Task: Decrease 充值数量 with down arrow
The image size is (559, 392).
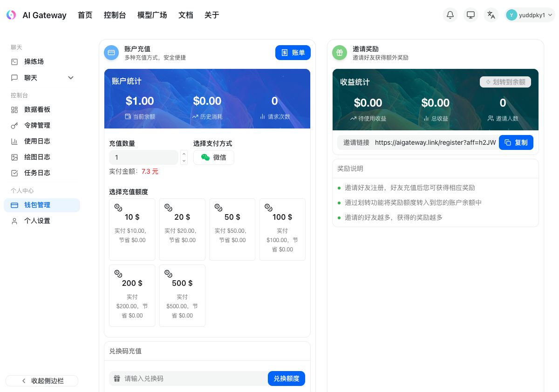Action: [x=184, y=161]
